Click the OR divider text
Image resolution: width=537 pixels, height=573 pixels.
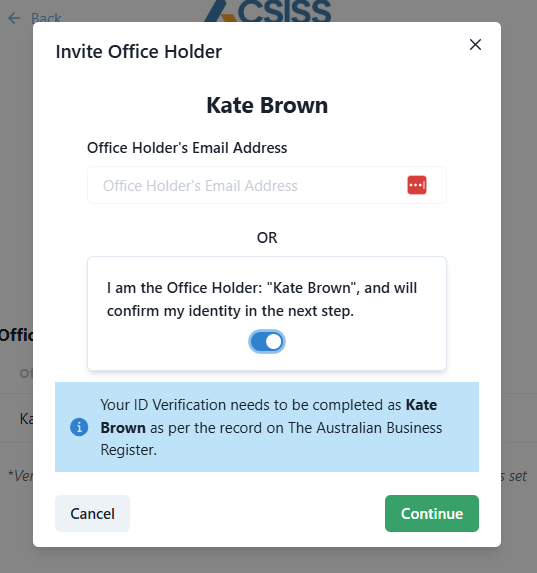pyautogui.click(x=267, y=238)
